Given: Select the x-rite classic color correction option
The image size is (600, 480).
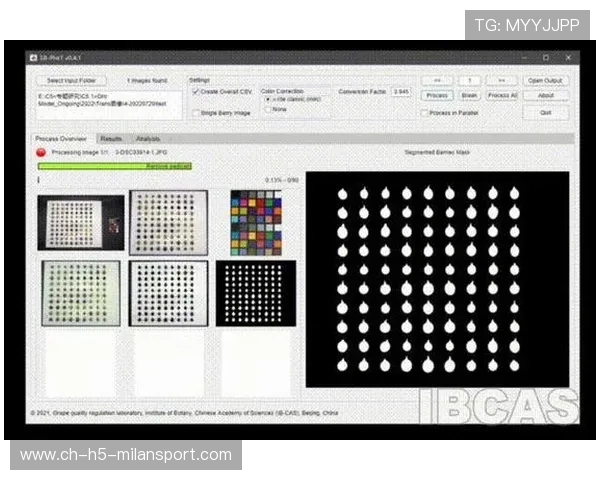Looking at the screenshot, I should (x=268, y=100).
